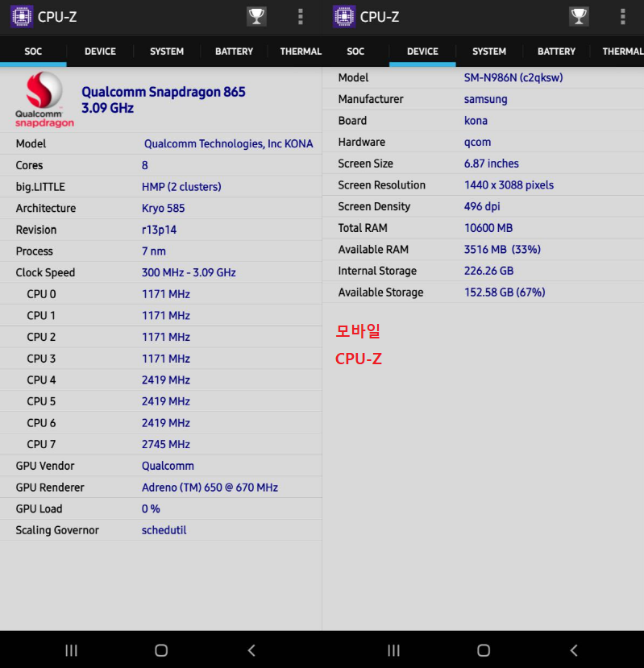
Task: Tap the Screen Density value 496 dpi
Action: coord(482,206)
